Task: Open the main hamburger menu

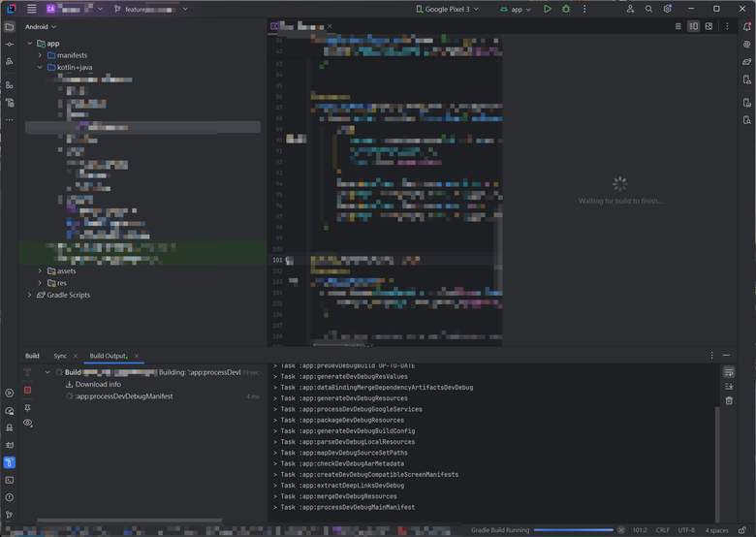Action: (31, 9)
